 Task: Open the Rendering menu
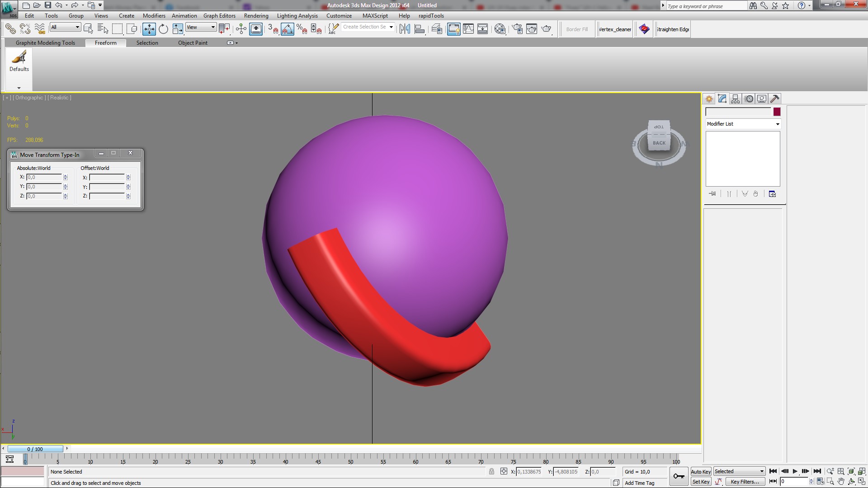(256, 16)
